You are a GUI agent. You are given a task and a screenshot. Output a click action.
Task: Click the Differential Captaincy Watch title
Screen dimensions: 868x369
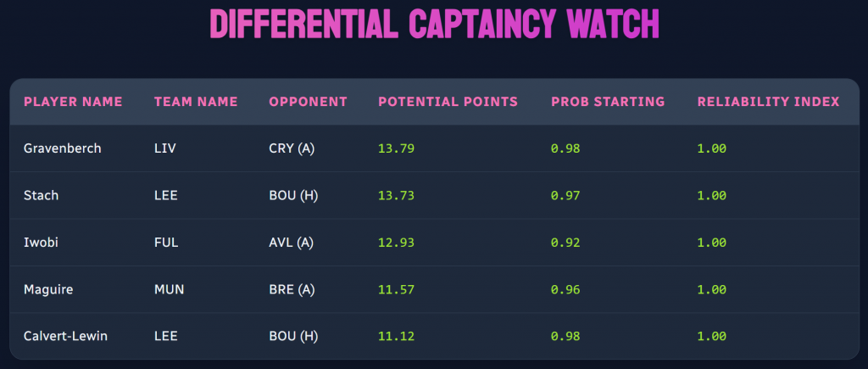coord(434,25)
